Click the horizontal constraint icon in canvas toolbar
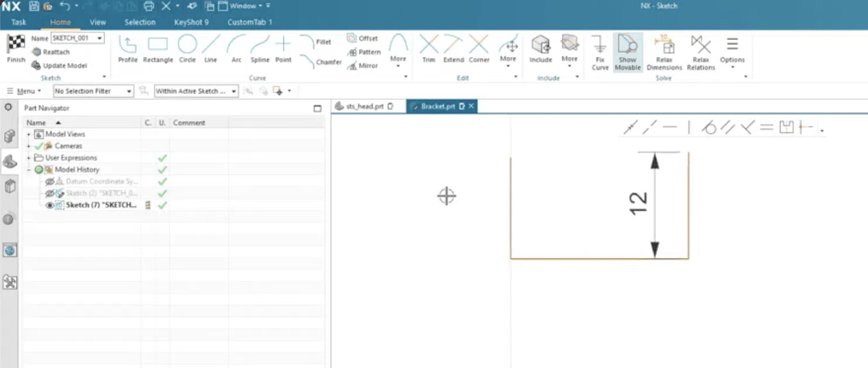 tap(670, 128)
